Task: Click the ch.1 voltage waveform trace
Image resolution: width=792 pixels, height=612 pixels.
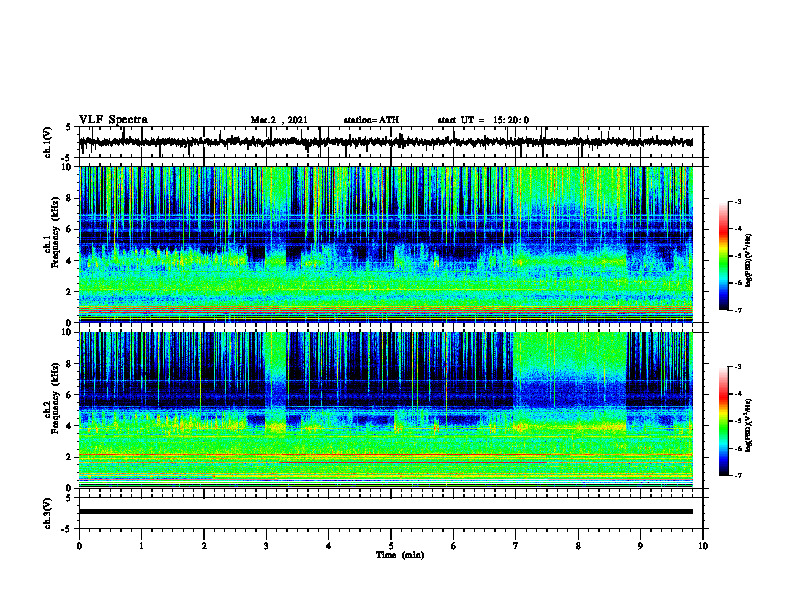Action: pos(385,142)
